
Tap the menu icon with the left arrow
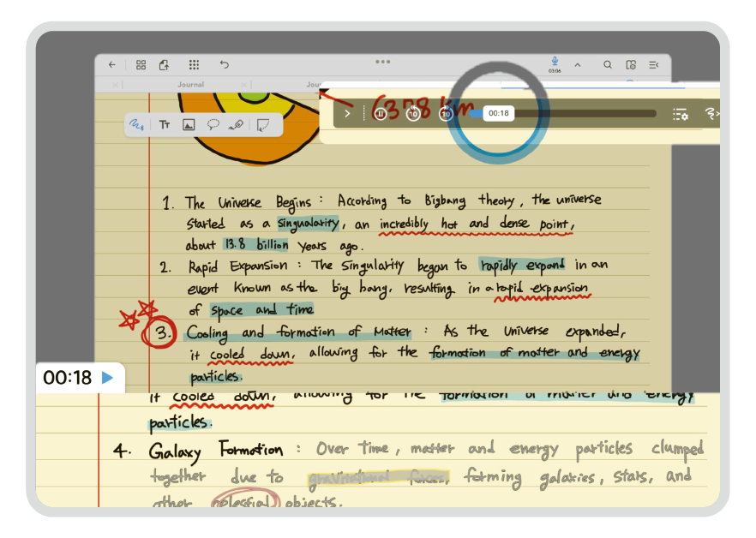(x=654, y=64)
